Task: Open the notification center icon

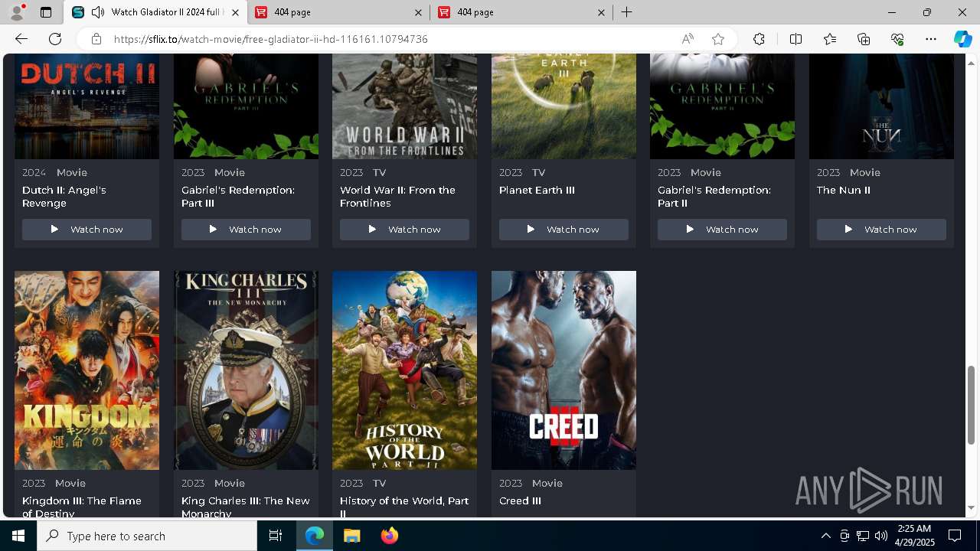Action: pos(955,536)
